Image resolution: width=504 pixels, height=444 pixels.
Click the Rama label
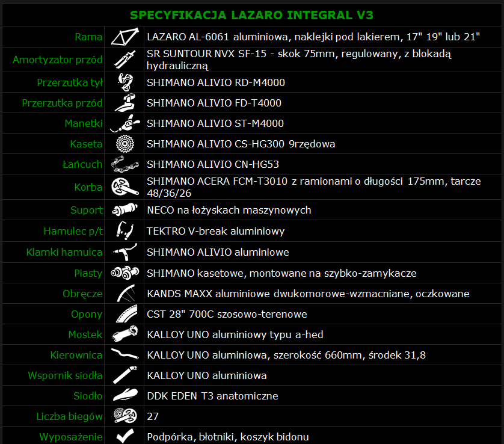tap(88, 37)
